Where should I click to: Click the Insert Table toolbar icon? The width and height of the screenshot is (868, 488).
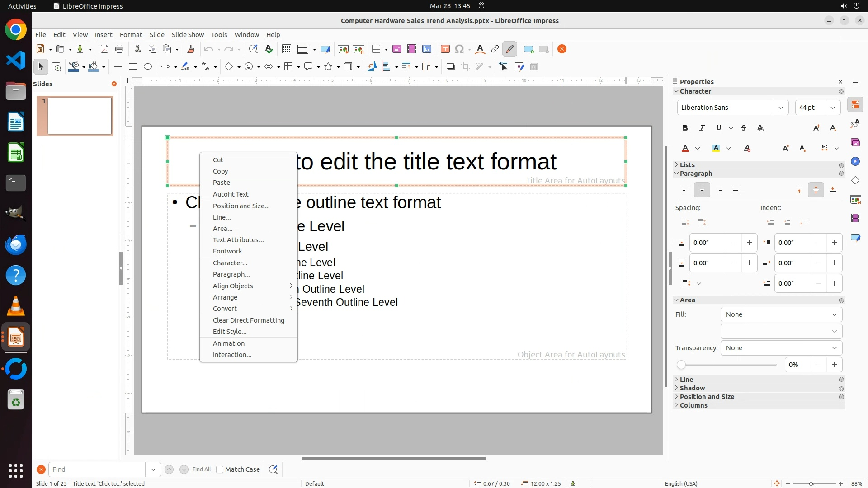click(376, 49)
